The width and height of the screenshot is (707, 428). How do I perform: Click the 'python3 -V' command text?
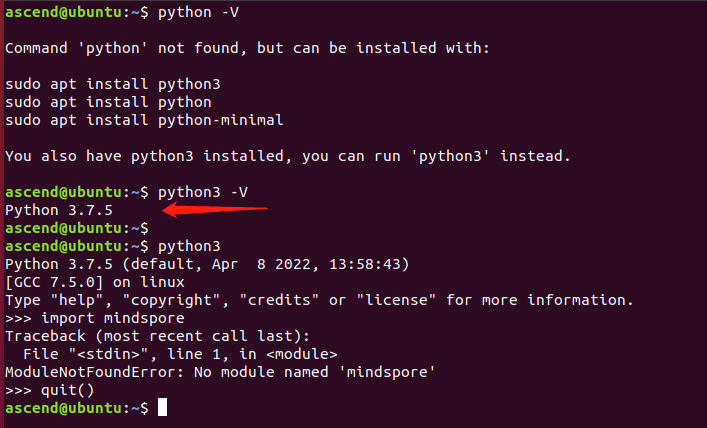click(x=203, y=191)
